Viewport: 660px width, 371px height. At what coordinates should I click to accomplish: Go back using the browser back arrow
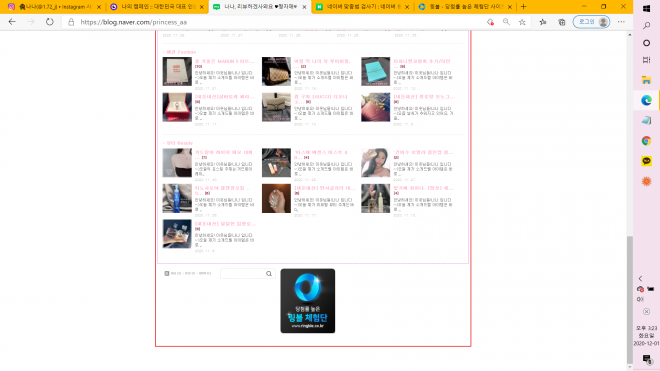pyautogui.click(x=12, y=22)
